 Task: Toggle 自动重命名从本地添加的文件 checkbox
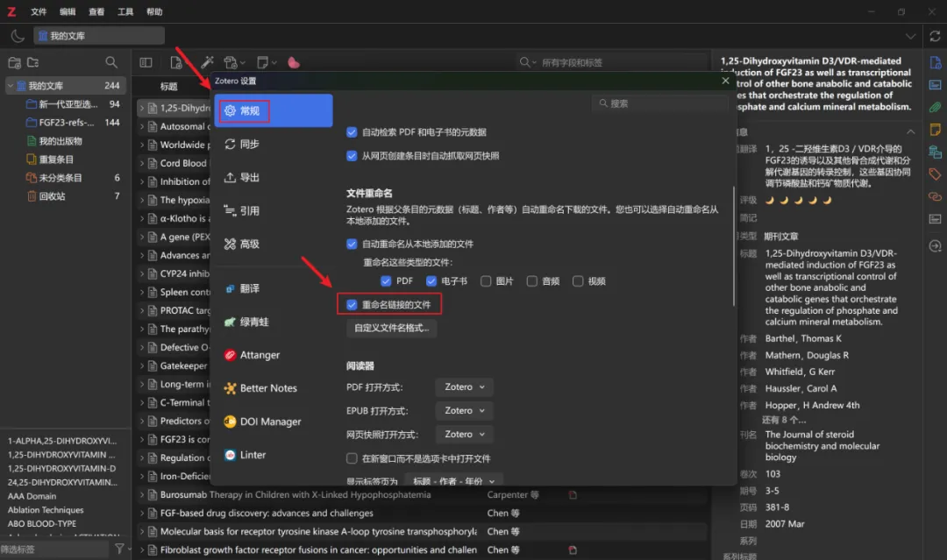point(352,244)
